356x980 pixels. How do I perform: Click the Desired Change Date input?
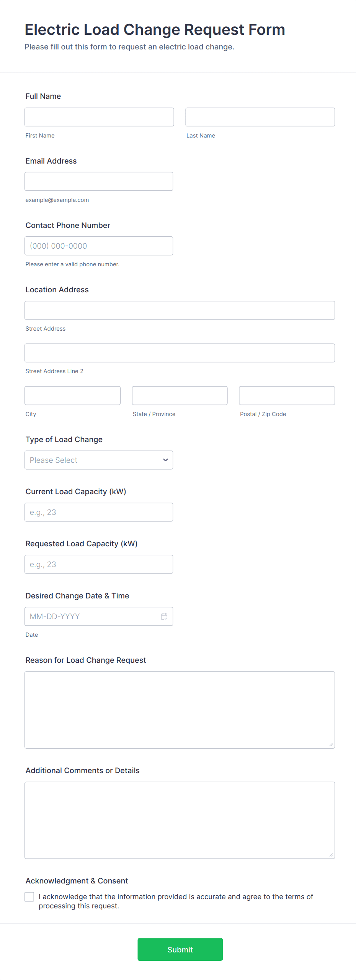tap(92, 616)
